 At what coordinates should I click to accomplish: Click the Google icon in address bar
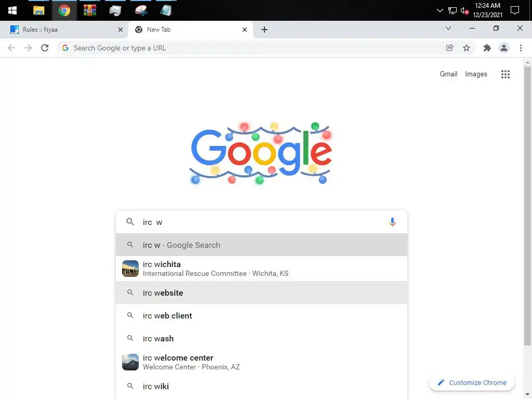click(x=65, y=48)
